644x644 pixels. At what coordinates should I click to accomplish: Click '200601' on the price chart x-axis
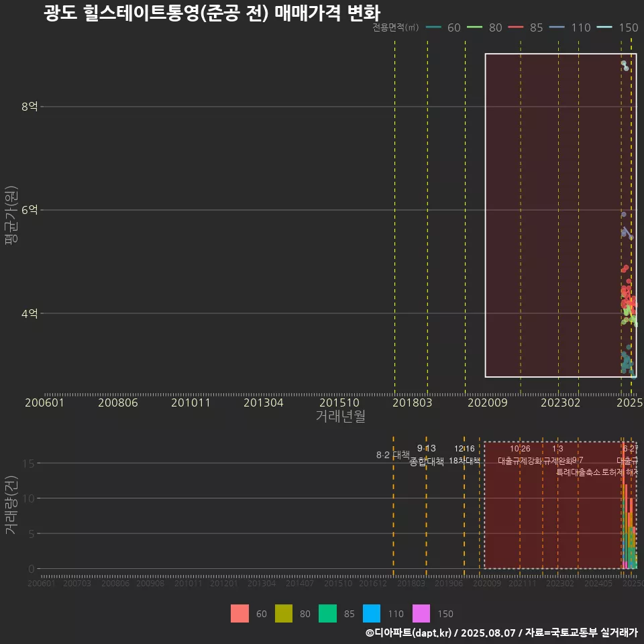tap(44, 402)
